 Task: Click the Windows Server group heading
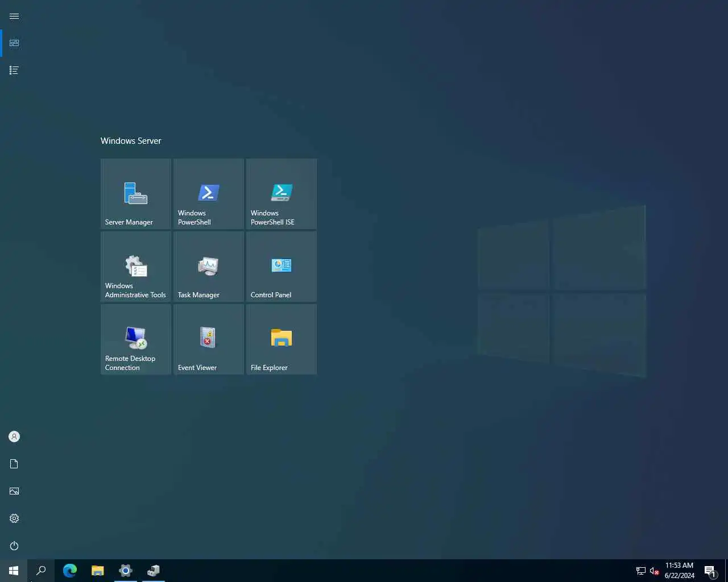[x=131, y=141]
